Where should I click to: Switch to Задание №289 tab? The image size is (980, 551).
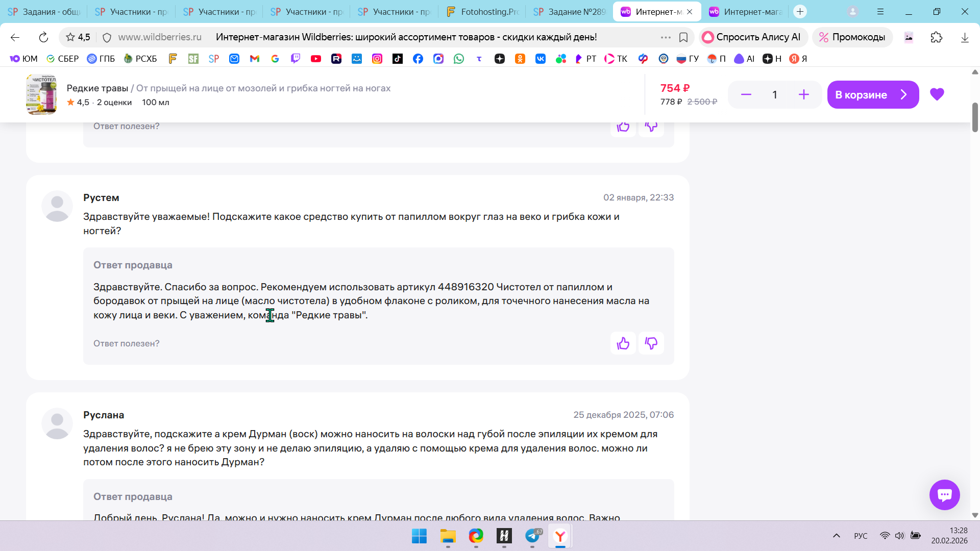coord(570,12)
